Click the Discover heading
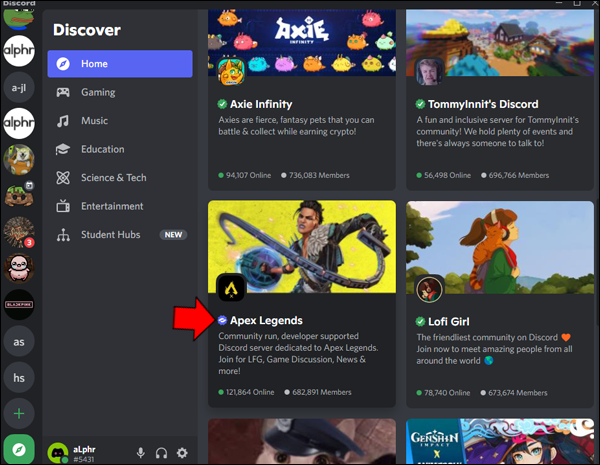Screen dimensions: 600x465 click(87, 30)
